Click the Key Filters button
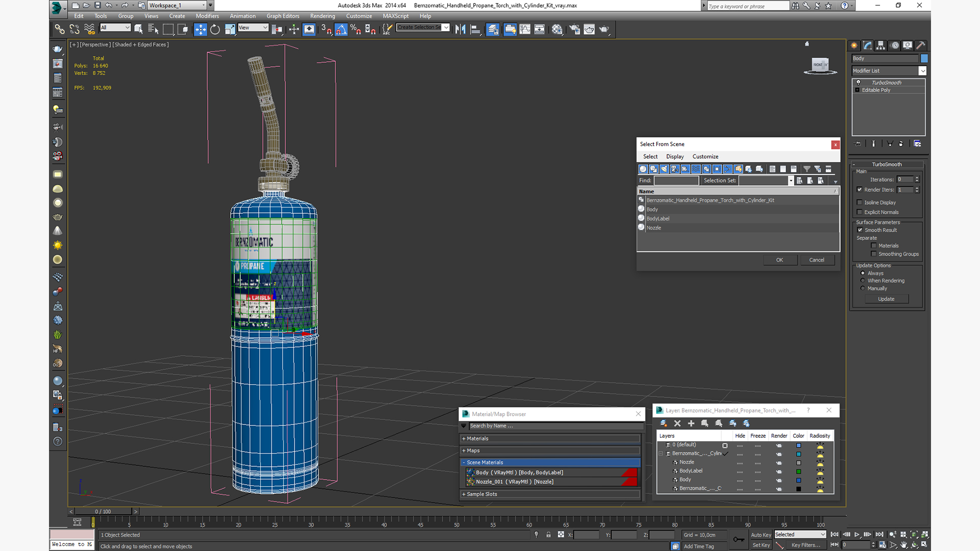This screenshot has width=980, height=551. pos(806,545)
